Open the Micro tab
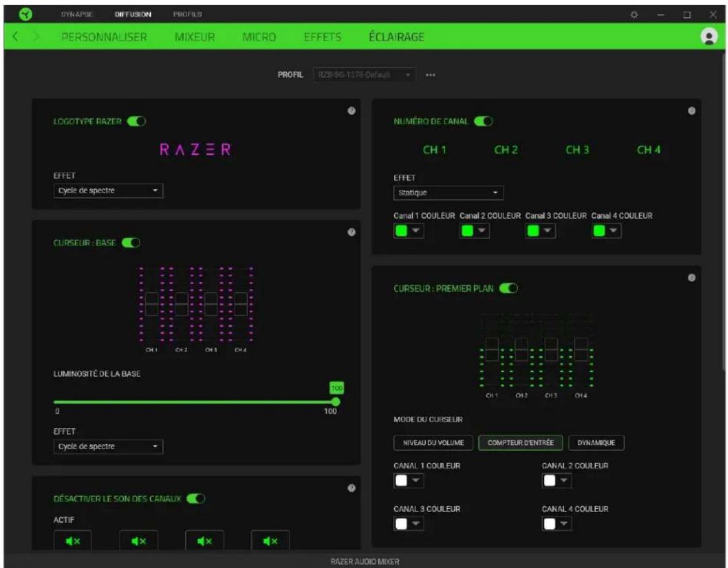Image resolution: width=728 pixels, height=568 pixels. pos(259,37)
